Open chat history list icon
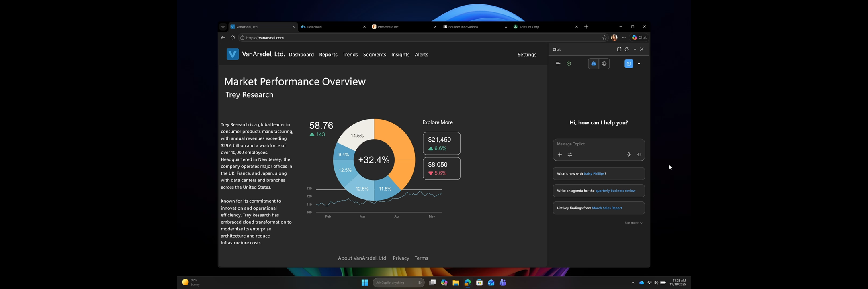Image resolution: width=868 pixels, height=289 pixels. click(x=558, y=64)
